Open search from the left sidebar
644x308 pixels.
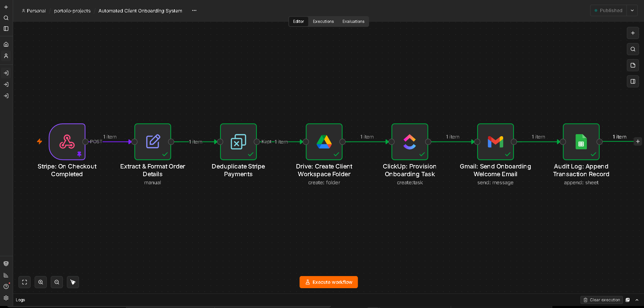(x=6, y=18)
